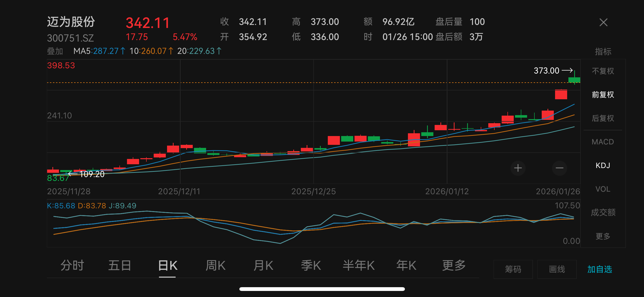644x297 pixels.
Task: Switch indicator to MACD
Action: coord(603,142)
